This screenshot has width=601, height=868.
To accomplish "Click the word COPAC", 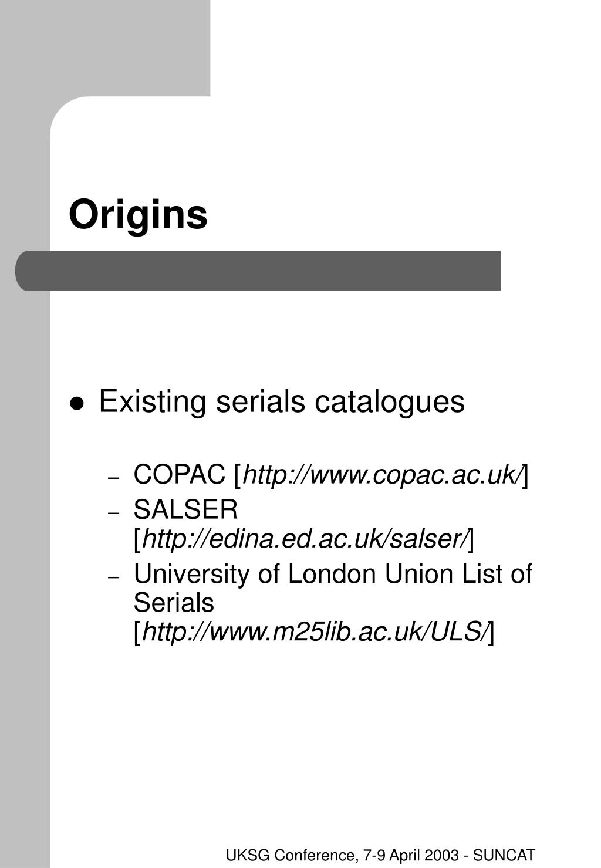I will tap(180, 474).
